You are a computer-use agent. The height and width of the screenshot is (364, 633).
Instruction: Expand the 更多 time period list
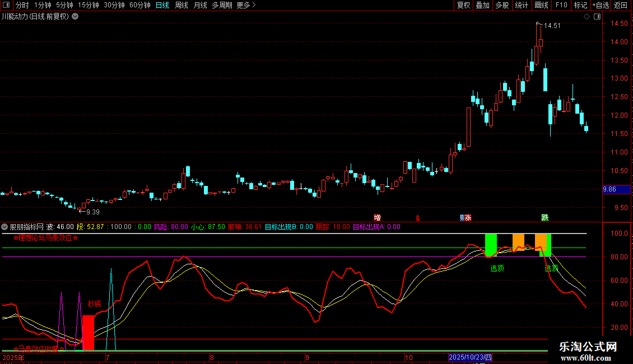246,6
